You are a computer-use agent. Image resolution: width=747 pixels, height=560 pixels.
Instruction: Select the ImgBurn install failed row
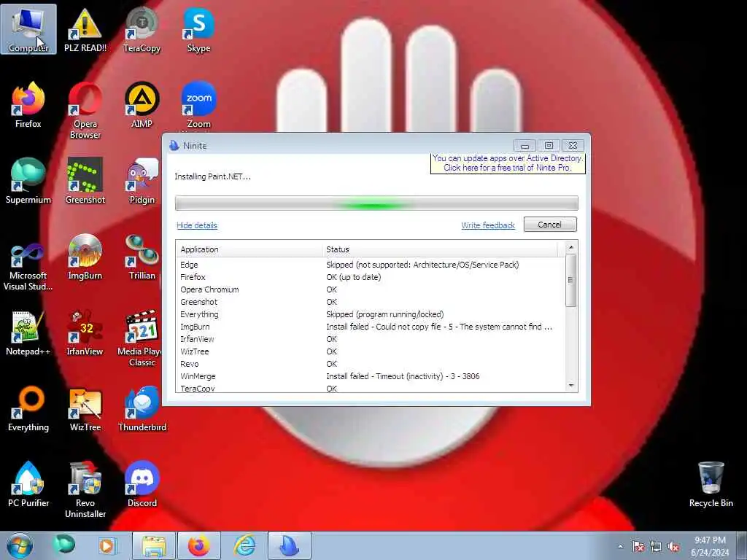pyautogui.click(x=371, y=326)
